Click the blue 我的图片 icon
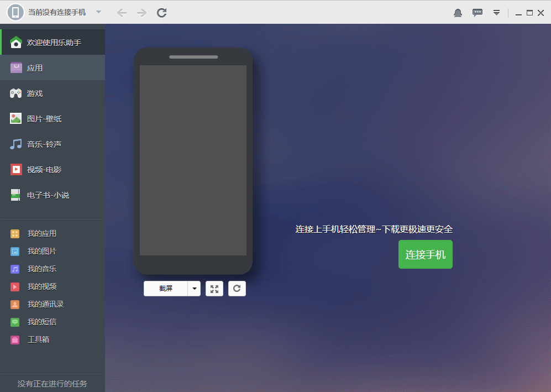This screenshot has width=551, height=392. pos(15,252)
